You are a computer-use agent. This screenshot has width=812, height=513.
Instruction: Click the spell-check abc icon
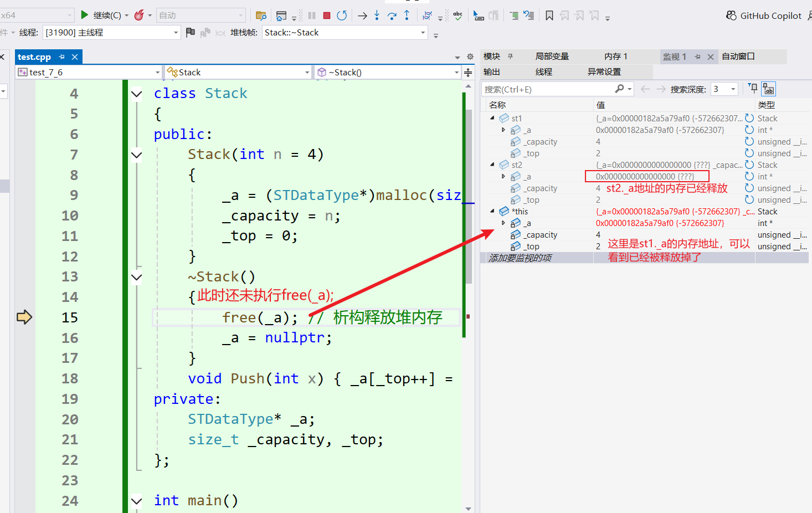[458, 16]
